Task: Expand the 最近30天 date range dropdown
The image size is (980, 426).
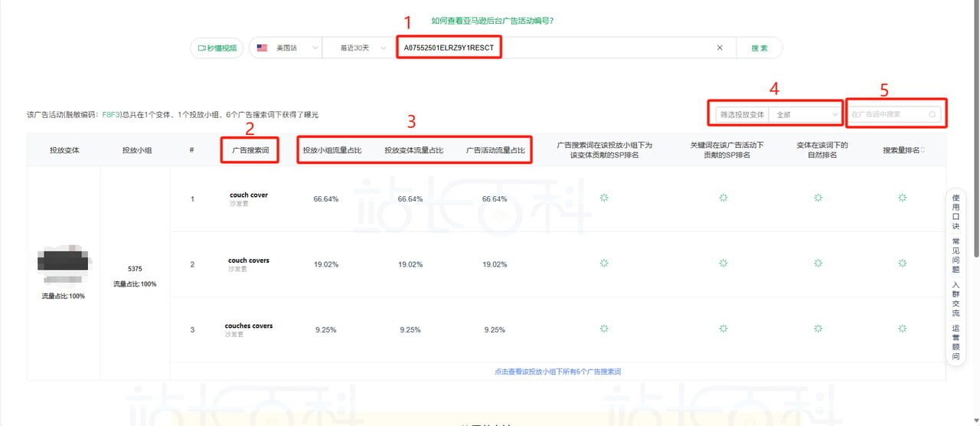Action: (361, 48)
